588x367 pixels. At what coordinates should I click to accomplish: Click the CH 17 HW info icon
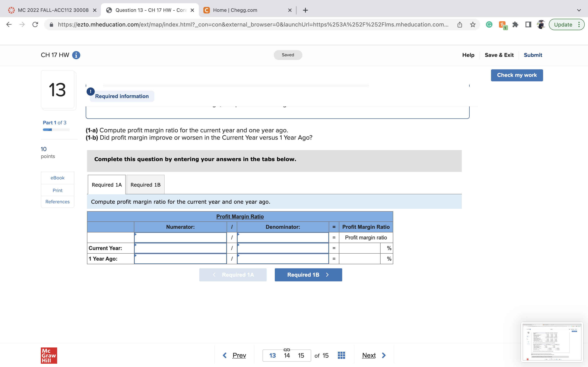[x=76, y=55]
